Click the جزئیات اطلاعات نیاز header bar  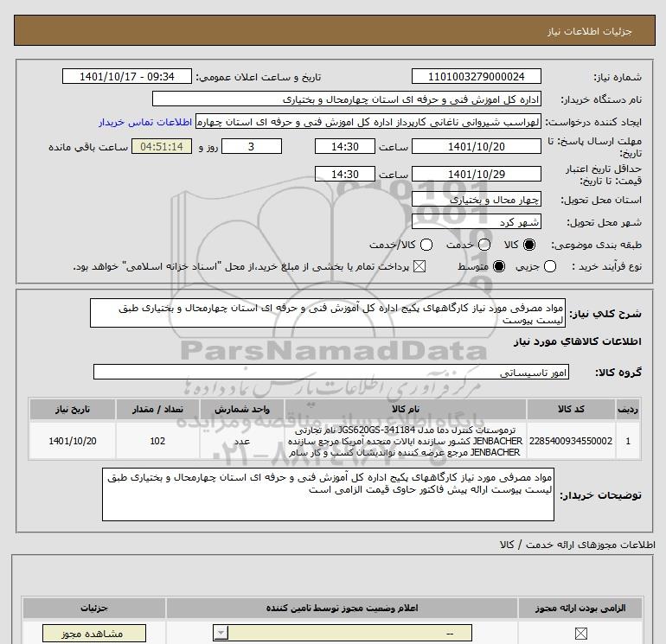tap(335, 30)
